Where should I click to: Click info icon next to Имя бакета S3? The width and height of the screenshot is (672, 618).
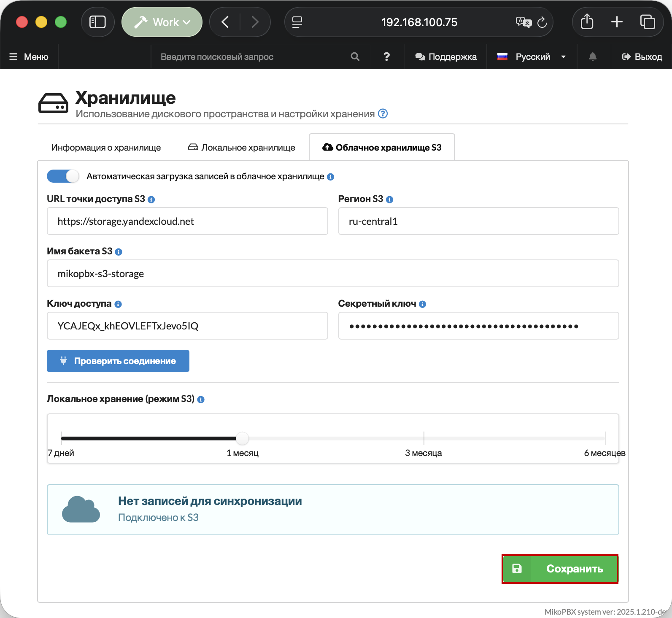pos(119,252)
